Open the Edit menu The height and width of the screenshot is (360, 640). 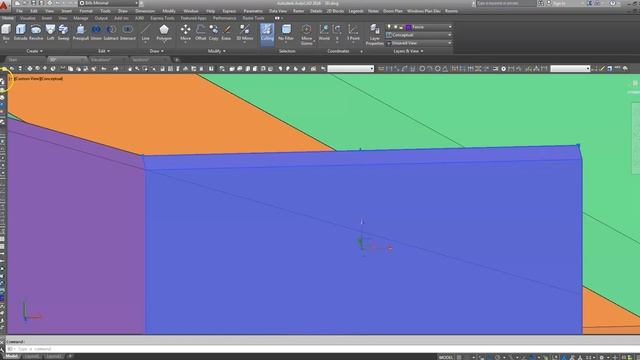tap(34, 11)
